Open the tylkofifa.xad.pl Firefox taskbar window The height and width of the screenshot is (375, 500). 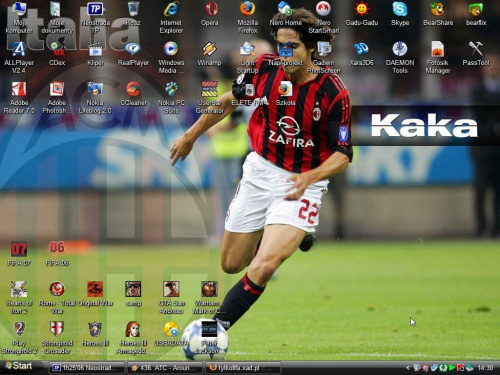click(243, 368)
